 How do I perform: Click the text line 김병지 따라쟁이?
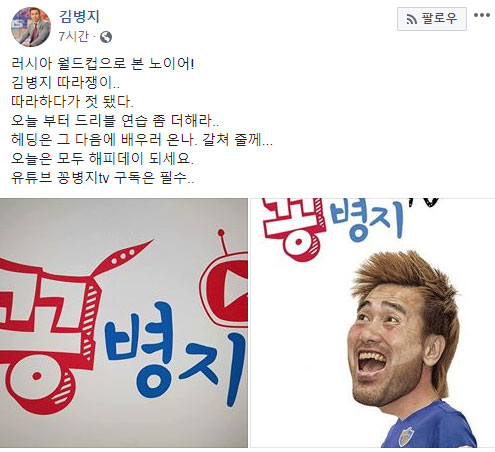click(x=65, y=82)
